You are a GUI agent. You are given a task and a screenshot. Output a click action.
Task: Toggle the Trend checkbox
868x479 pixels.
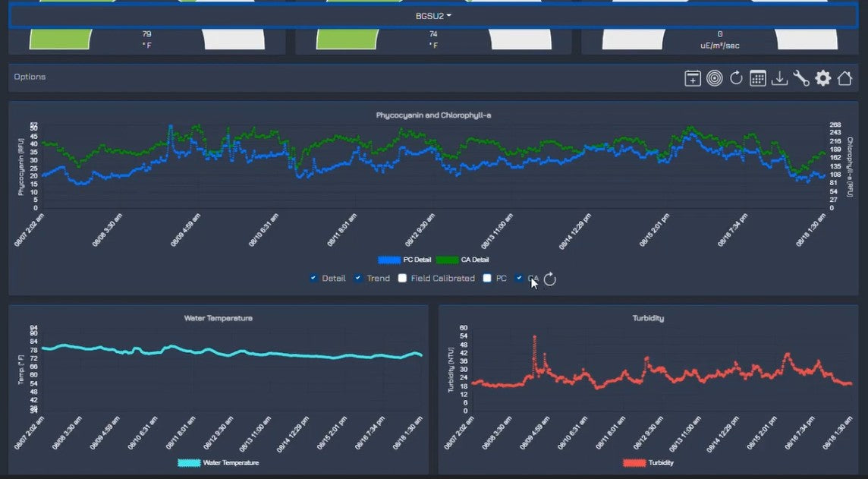point(358,279)
